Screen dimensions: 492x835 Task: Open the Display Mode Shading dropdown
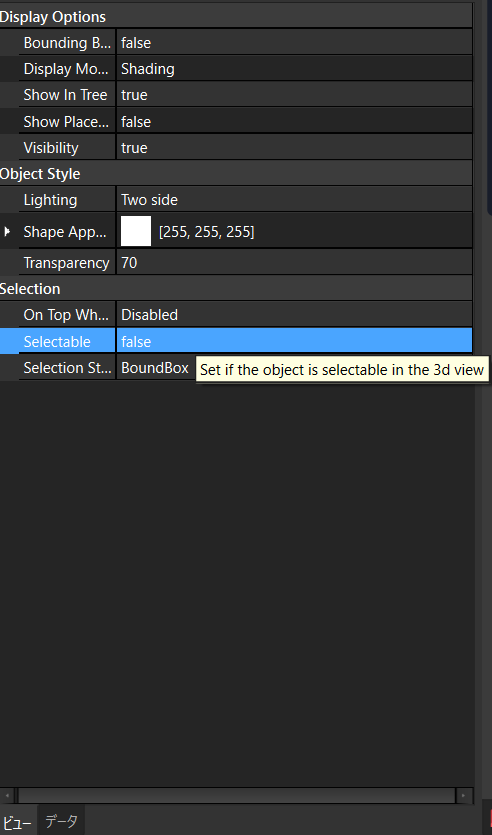(x=294, y=69)
